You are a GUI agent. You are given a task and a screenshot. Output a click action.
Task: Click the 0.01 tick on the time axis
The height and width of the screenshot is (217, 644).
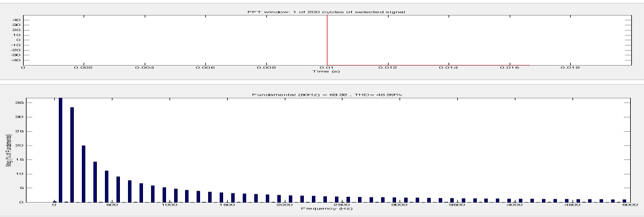(x=327, y=68)
